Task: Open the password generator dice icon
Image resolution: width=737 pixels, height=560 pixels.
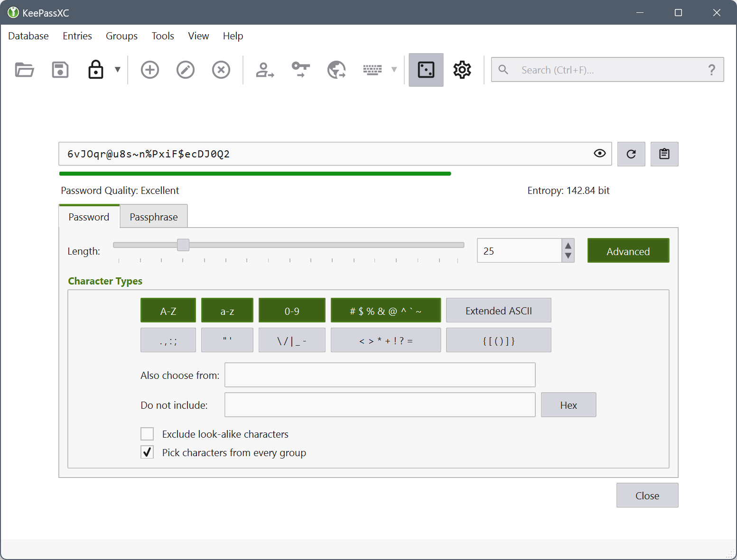Action: click(x=426, y=70)
